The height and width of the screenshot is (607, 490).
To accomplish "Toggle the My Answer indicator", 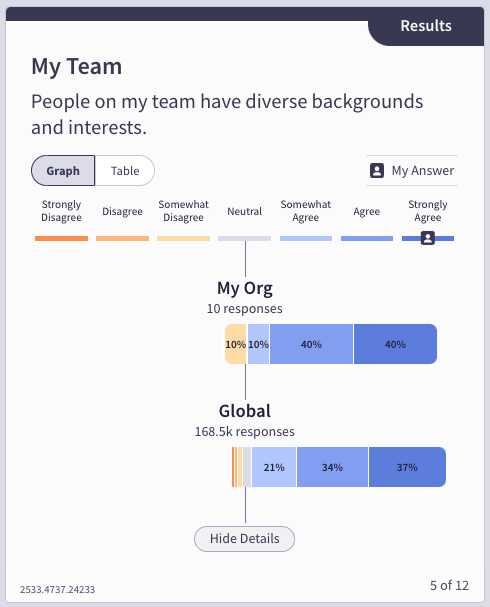I will point(412,170).
